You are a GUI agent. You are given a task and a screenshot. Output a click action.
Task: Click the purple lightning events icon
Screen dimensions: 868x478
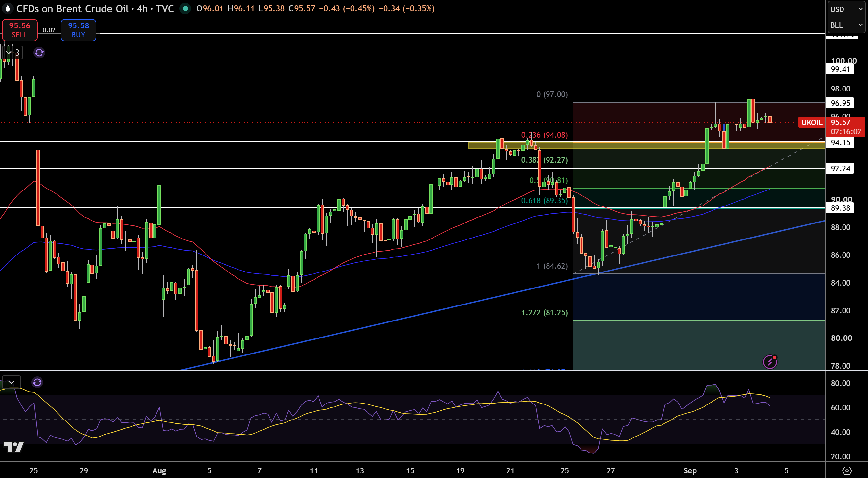click(770, 362)
